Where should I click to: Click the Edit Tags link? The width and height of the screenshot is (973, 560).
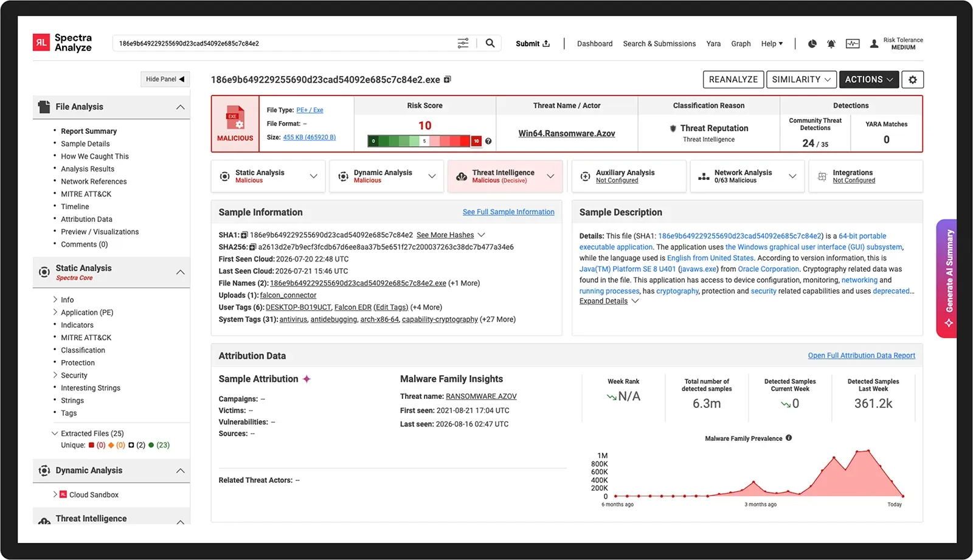point(390,308)
